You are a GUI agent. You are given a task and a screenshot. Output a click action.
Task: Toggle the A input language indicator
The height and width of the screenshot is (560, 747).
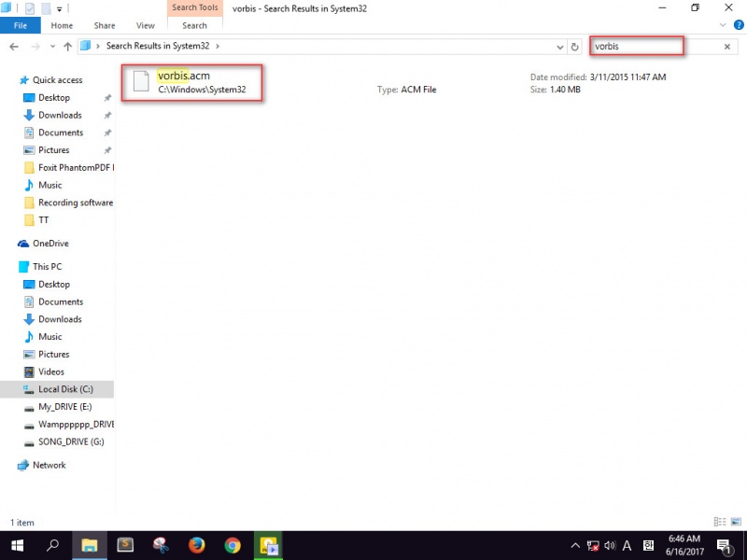pos(627,546)
